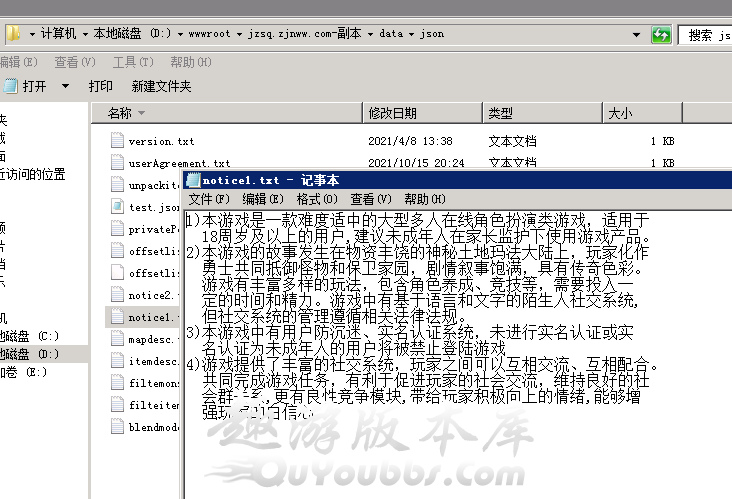Click the 新建文件夹 button

click(161, 86)
